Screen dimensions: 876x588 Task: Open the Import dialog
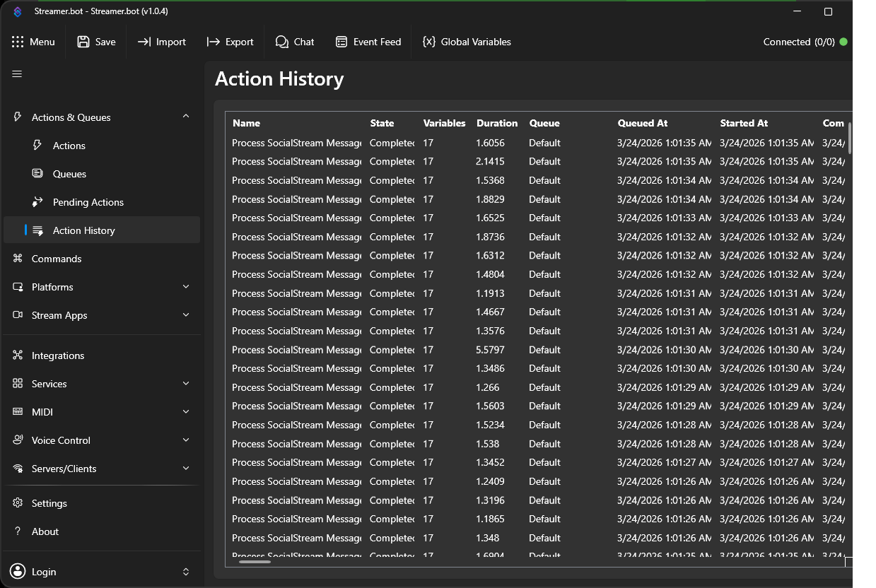click(x=161, y=42)
